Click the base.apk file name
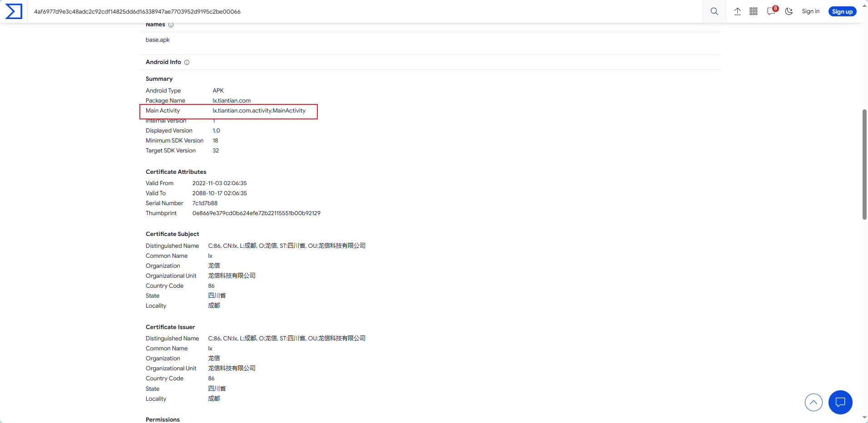This screenshot has width=868, height=423. coord(158,40)
